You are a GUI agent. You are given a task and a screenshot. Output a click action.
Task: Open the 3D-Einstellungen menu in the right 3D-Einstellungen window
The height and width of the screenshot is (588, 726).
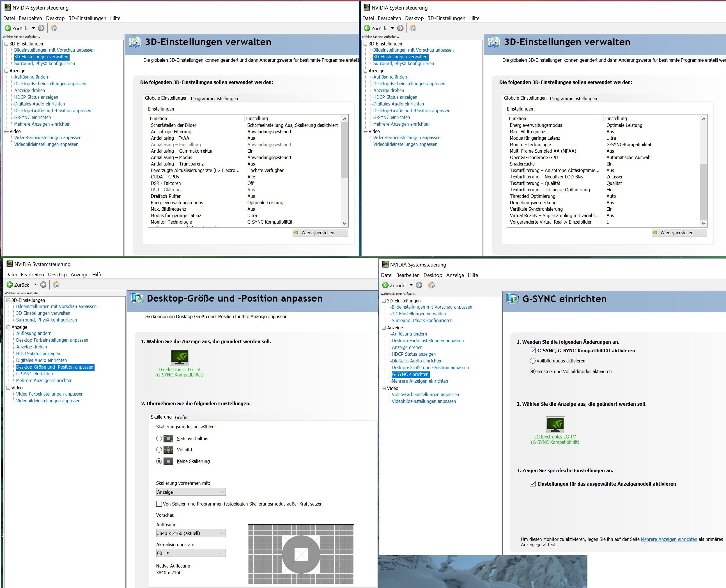(x=446, y=18)
